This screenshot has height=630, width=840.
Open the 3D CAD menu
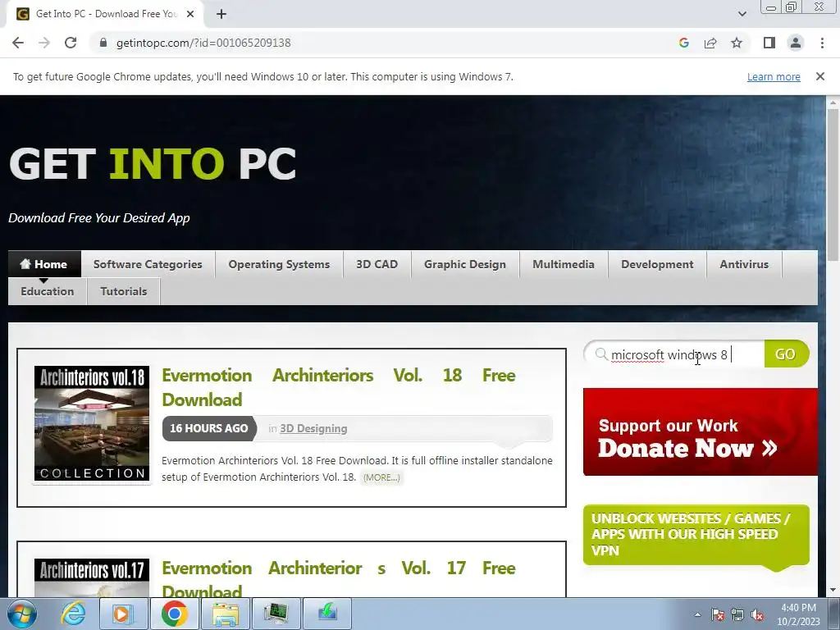[x=377, y=264]
